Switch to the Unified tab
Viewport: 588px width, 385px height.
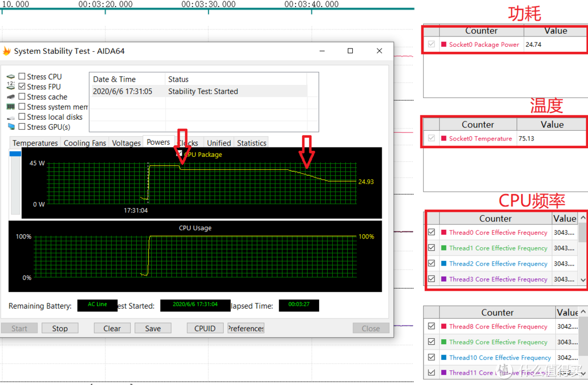click(x=219, y=143)
